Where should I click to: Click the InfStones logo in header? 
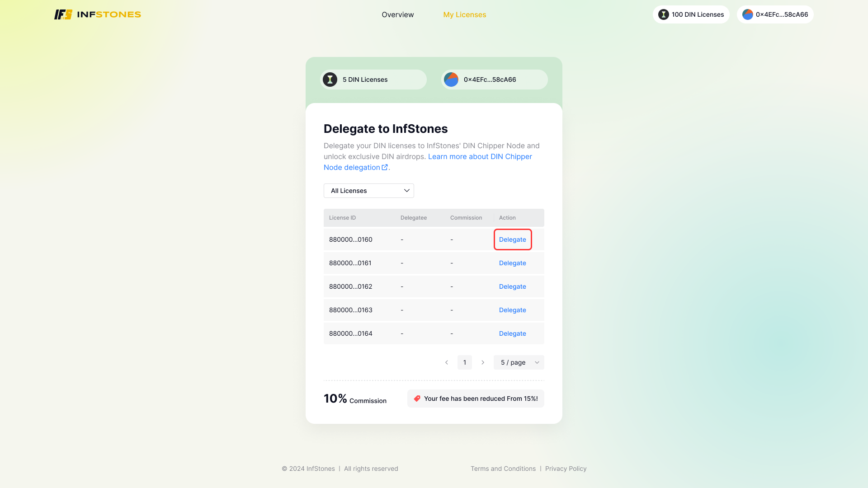point(98,14)
